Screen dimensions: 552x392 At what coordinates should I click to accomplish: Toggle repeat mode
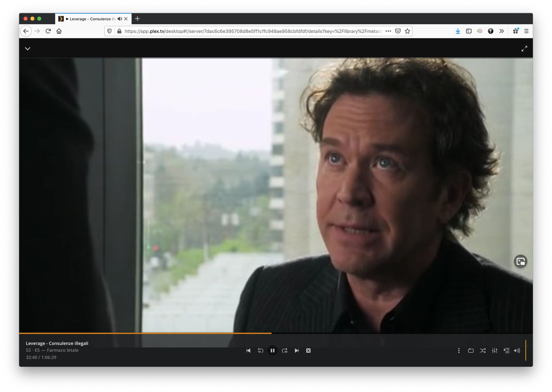pyautogui.click(x=471, y=351)
